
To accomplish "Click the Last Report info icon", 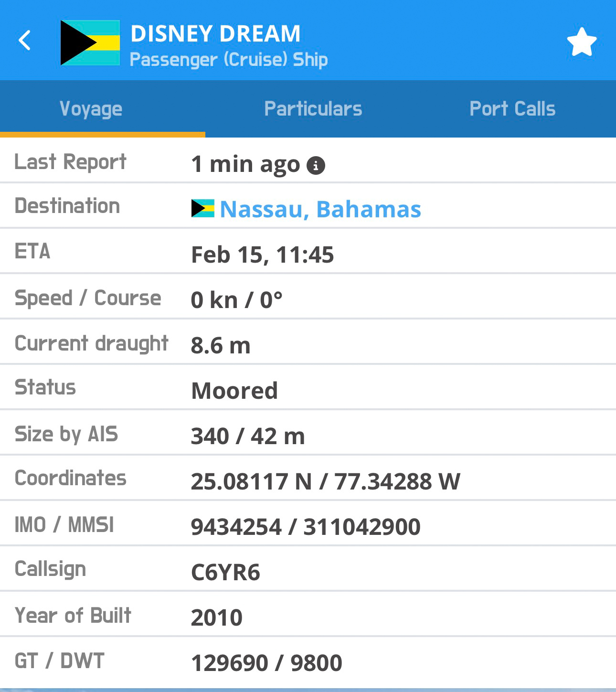I will 316,166.
